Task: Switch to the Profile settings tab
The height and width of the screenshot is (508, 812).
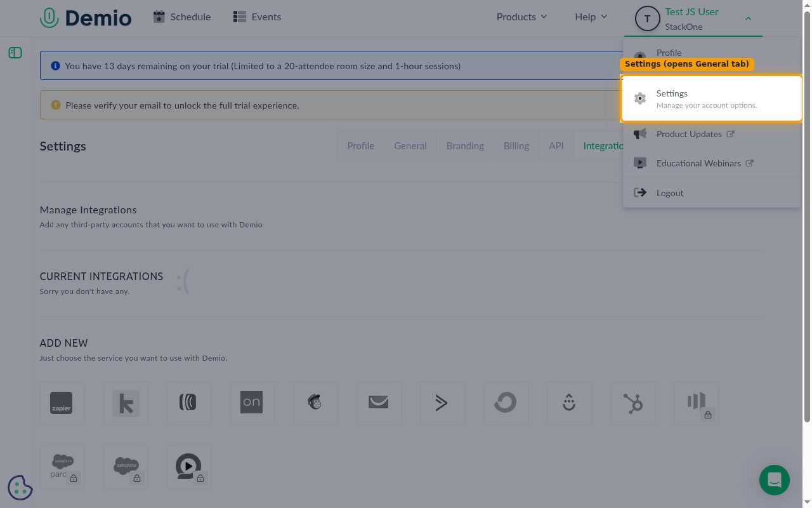Action: point(360,146)
